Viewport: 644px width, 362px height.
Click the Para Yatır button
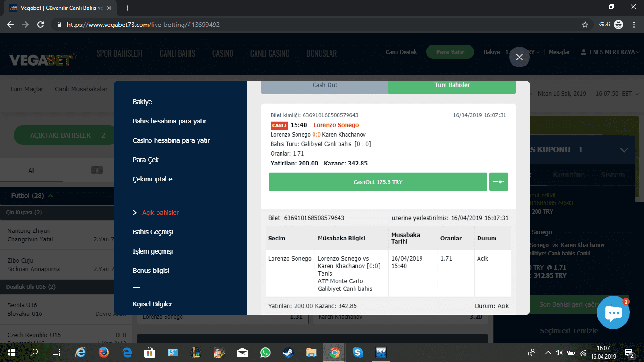coord(450,52)
